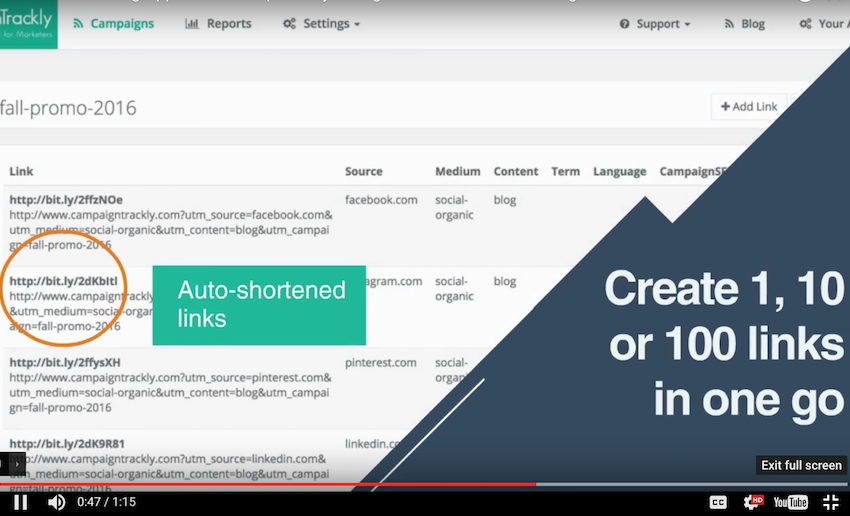The height and width of the screenshot is (516, 850).
Task: Click the YouTube logo
Action: pos(790,502)
